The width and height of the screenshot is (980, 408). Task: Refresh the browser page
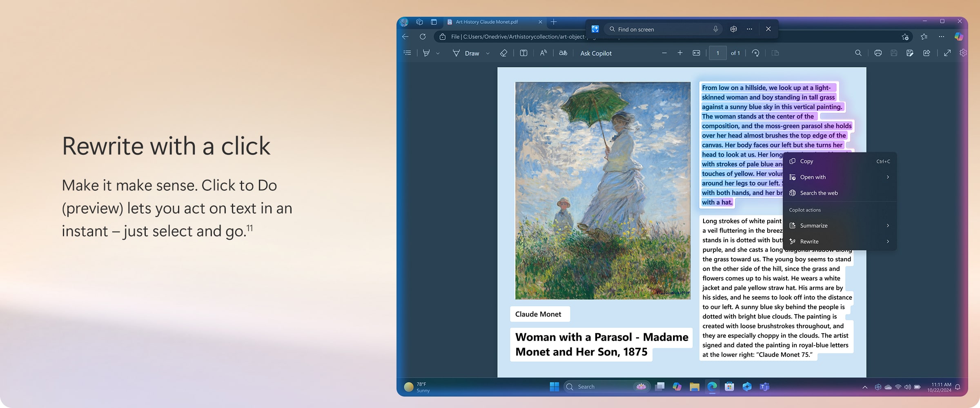click(423, 37)
